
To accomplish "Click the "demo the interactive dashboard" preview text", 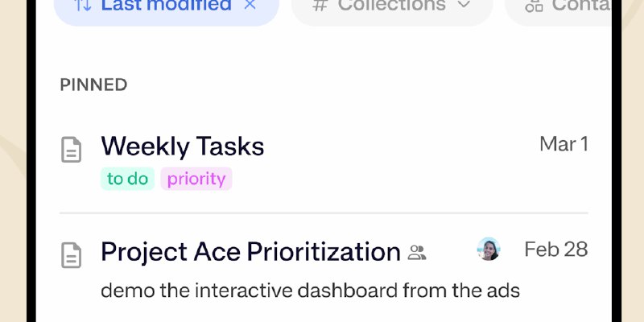I will [x=310, y=291].
